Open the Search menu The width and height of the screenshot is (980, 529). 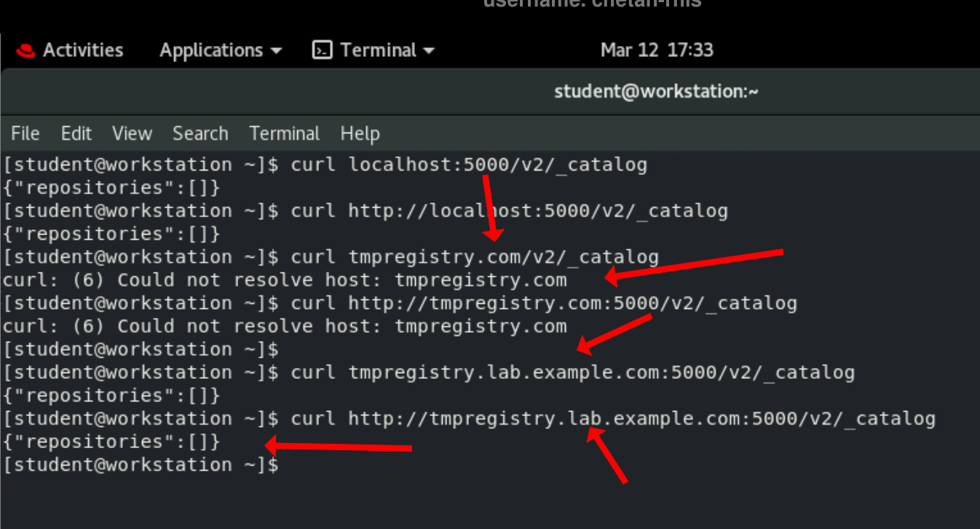[200, 133]
